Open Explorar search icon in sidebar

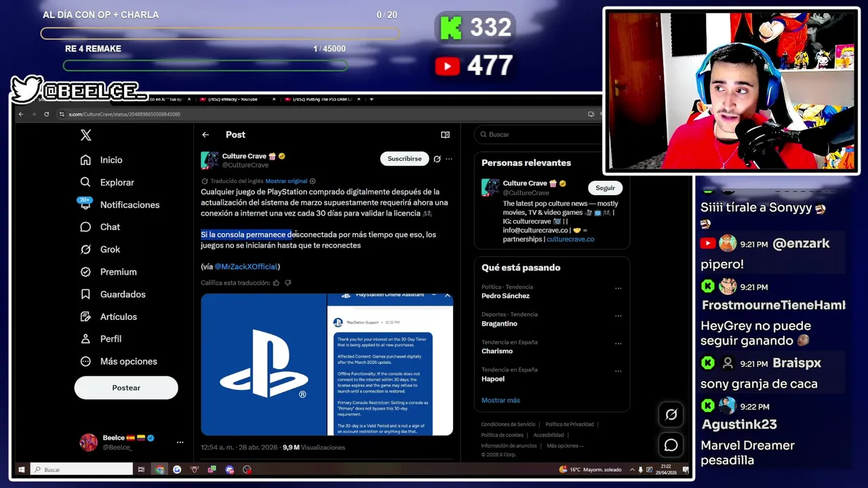85,182
